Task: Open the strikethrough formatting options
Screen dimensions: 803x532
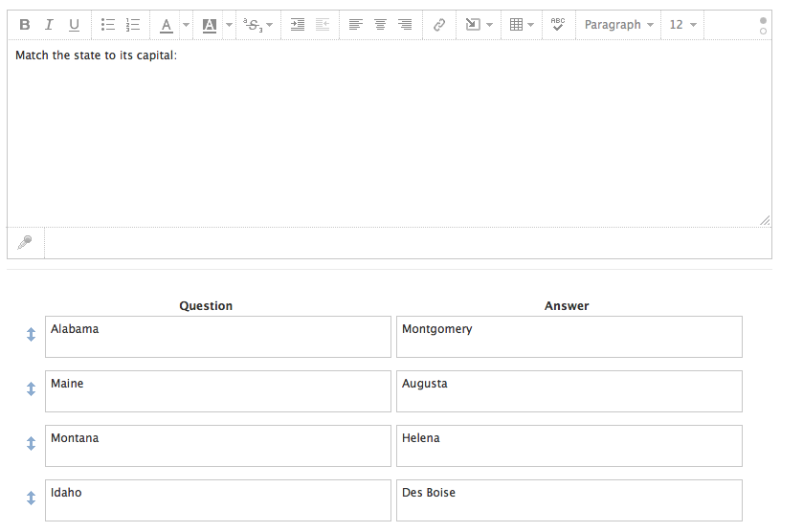Action: (x=257, y=25)
